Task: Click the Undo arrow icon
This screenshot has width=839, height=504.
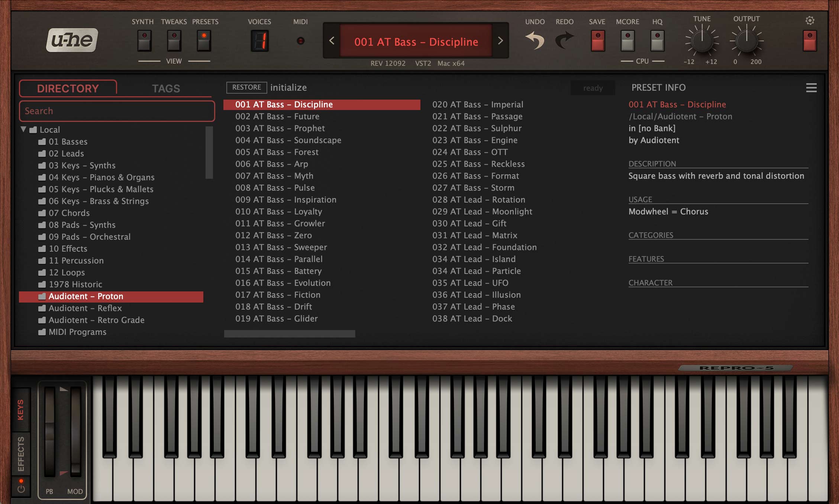Action: (x=535, y=41)
